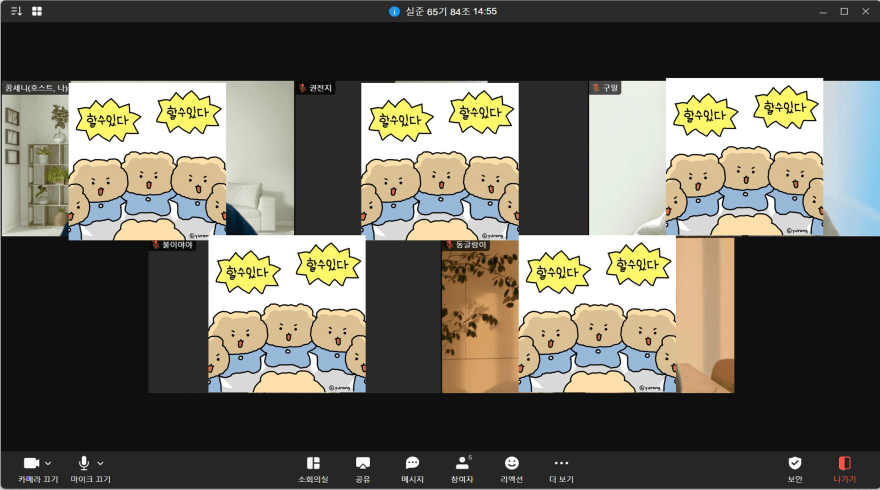Close the meeting window
880x490 pixels.
(x=865, y=12)
